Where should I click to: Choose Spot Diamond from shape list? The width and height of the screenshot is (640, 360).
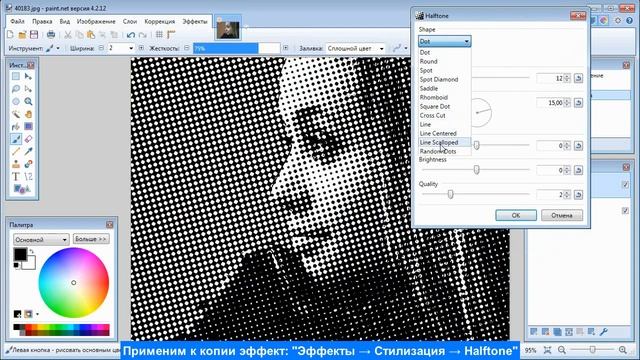(444, 80)
